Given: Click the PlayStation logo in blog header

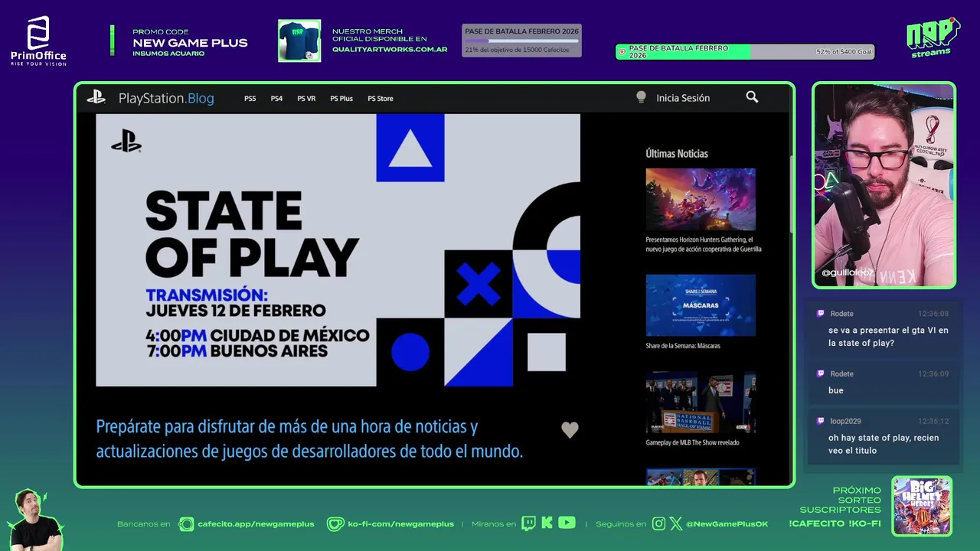Looking at the screenshot, I should tap(96, 97).
